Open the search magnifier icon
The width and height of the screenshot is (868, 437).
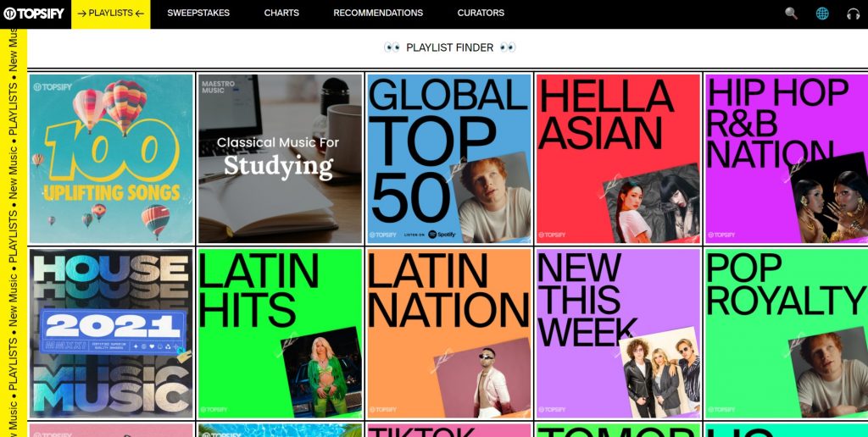coord(791,14)
